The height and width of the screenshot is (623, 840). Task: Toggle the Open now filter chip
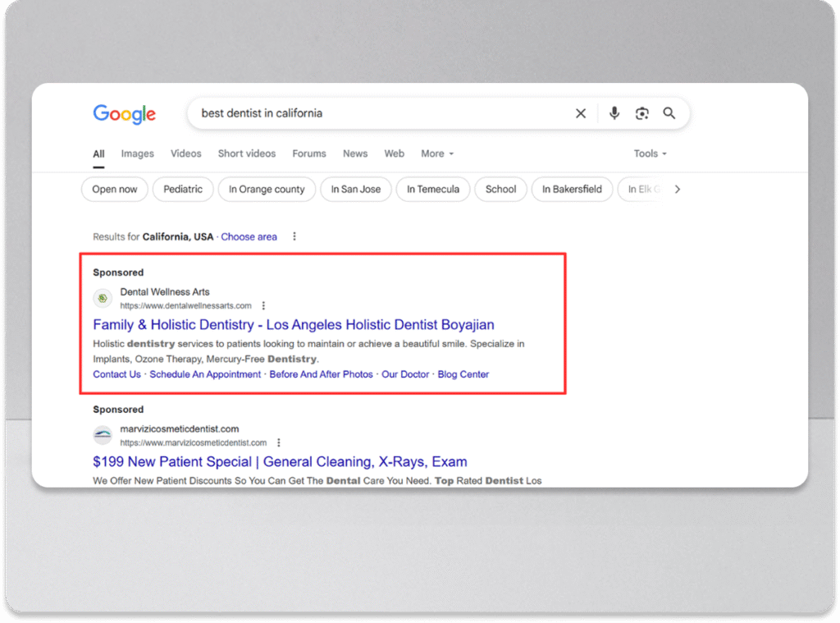[115, 189]
